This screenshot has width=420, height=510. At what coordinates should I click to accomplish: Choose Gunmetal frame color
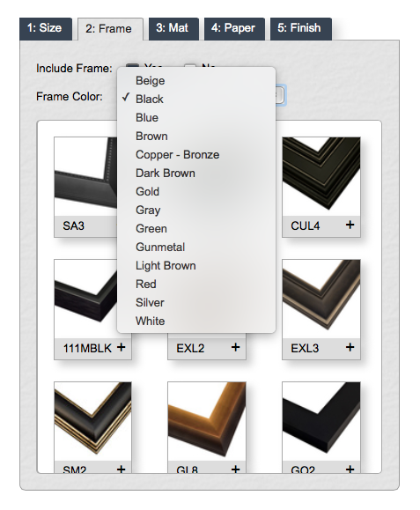[196, 248]
